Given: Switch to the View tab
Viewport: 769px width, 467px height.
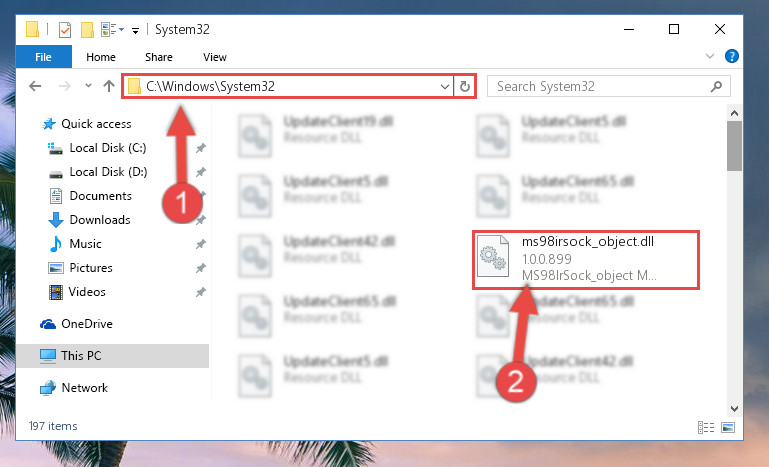Looking at the screenshot, I should click(x=215, y=57).
